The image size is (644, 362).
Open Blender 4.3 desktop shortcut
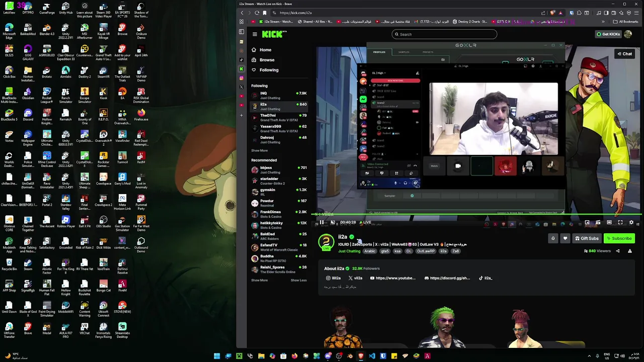47,29
